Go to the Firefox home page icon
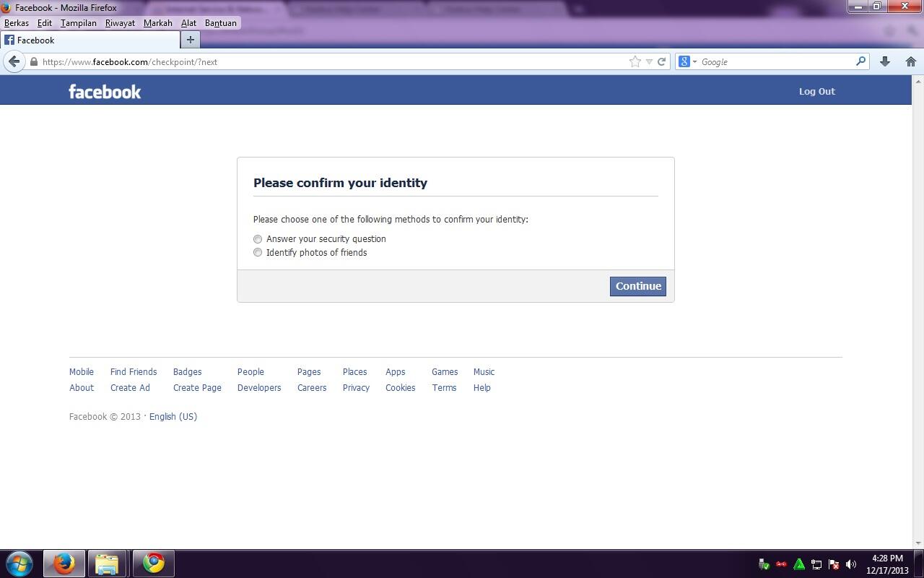 [x=911, y=61]
